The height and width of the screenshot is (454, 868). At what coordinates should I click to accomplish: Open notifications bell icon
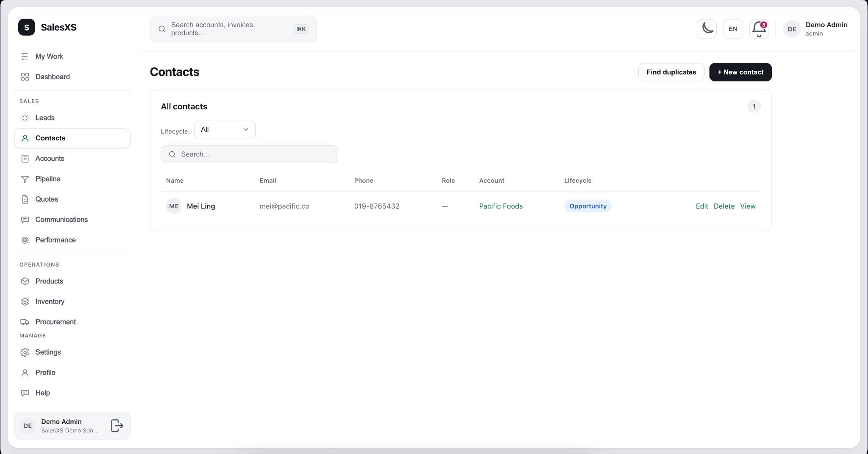(x=759, y=29)
